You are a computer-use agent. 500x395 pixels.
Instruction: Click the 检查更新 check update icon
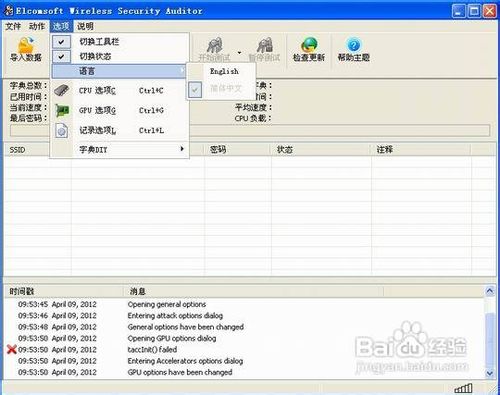point(309,45)
